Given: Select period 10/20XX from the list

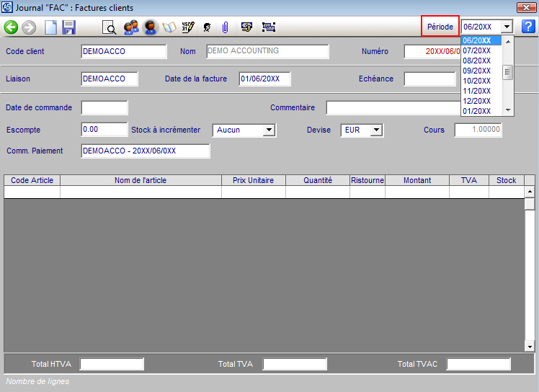Looking at the screenshot, I should click(x=481, y=81).
